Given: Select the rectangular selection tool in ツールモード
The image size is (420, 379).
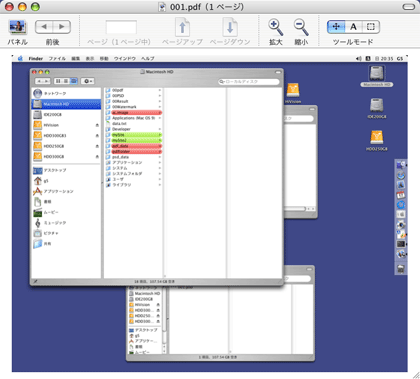Looking at the screenshot, I should point(371,27).
